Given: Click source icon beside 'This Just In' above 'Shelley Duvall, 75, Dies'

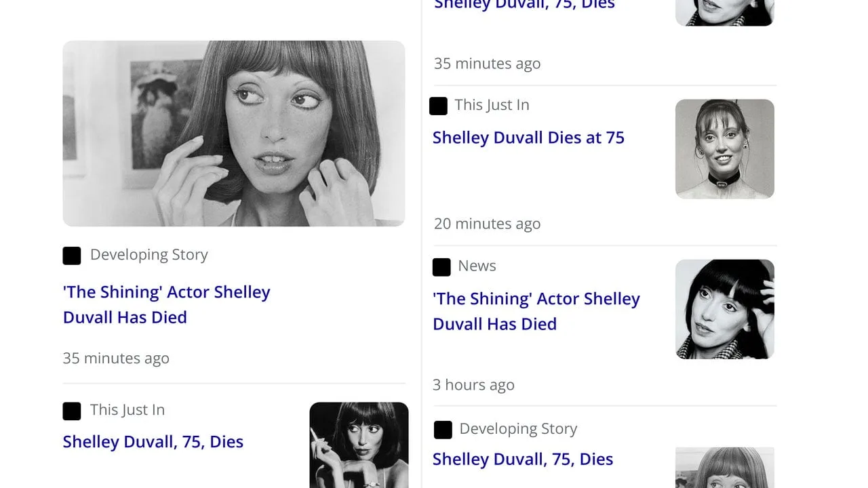Looking at the screenshot, I should [72, 411].
